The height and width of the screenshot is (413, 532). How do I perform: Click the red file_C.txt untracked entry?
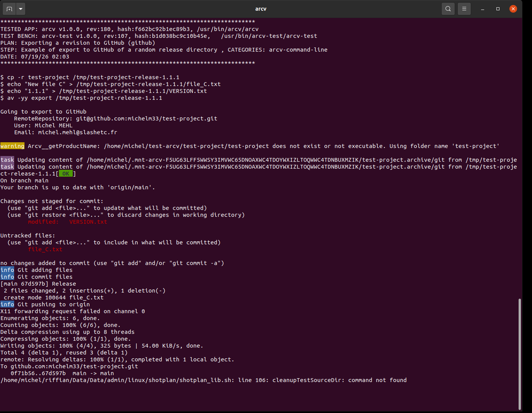45,249
